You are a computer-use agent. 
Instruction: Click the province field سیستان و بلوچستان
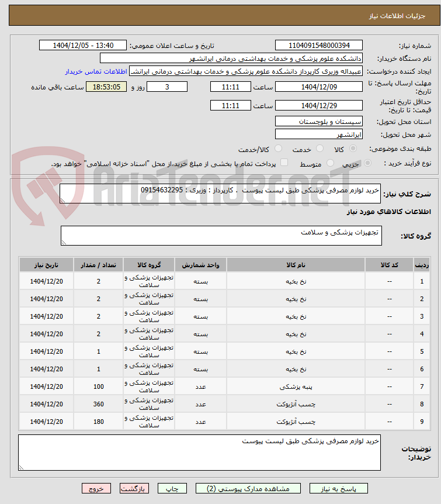[319, 122]
